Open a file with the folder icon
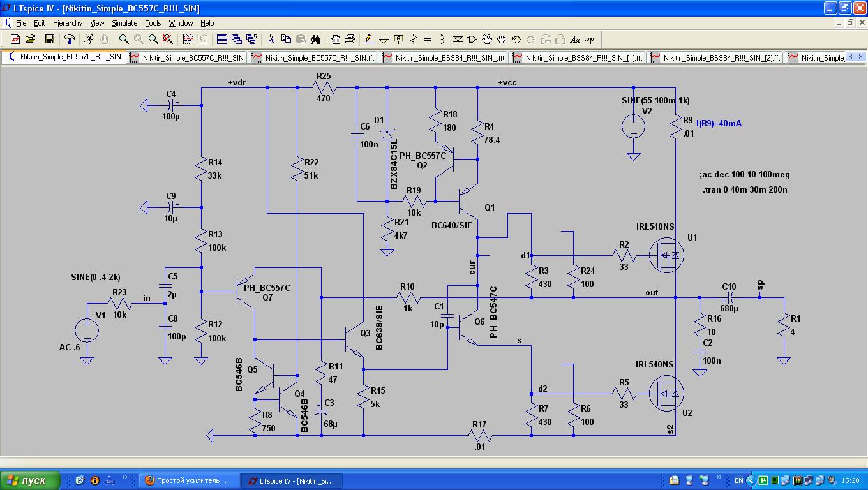The width and height of the screenshot is (868, 490). [x=30, y=40]
